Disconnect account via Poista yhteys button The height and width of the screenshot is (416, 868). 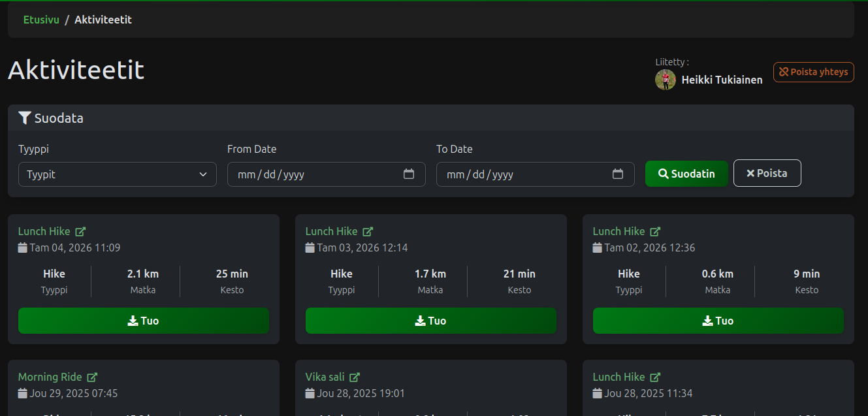(x=813, y=72)
